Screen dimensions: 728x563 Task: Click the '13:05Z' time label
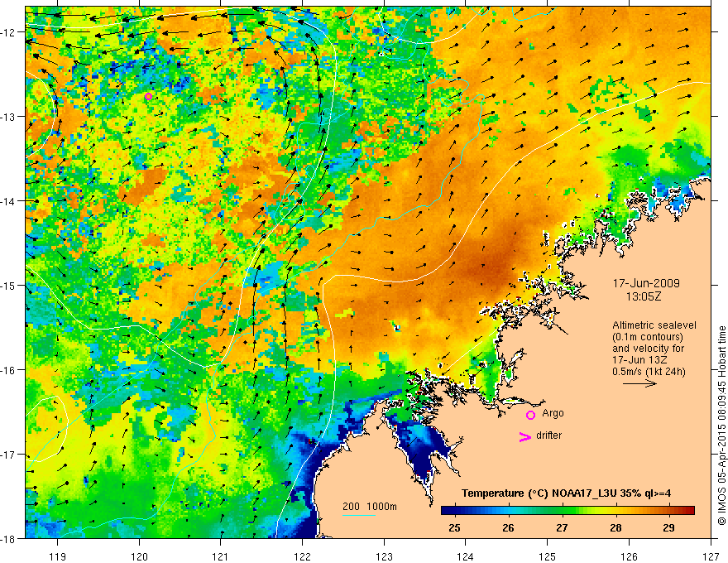point(643,296)
